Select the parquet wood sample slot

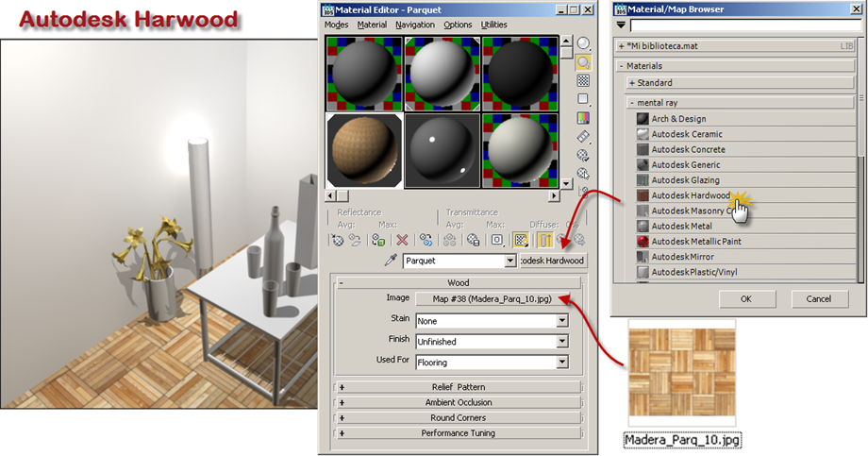tap(364, 151)
